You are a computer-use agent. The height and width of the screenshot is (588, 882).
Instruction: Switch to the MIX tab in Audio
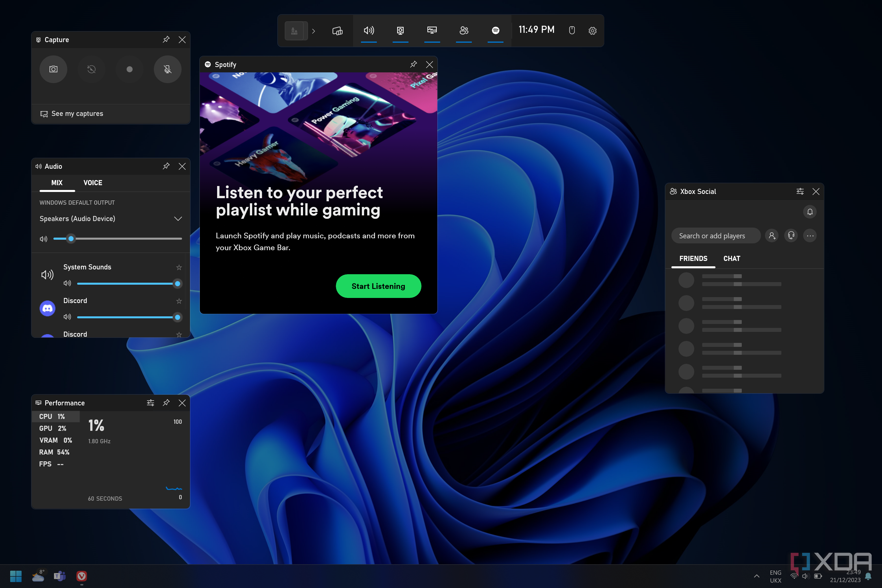[x=57, y=183]
